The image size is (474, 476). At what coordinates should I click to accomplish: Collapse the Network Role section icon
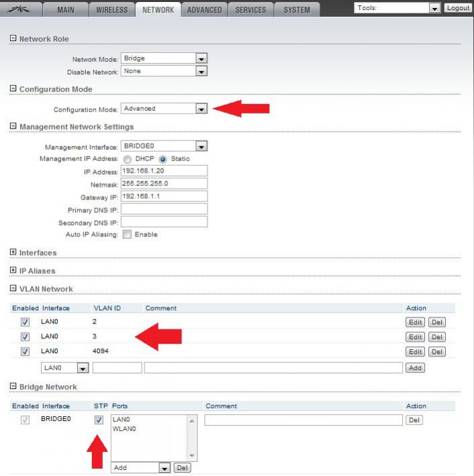[13, 39]
